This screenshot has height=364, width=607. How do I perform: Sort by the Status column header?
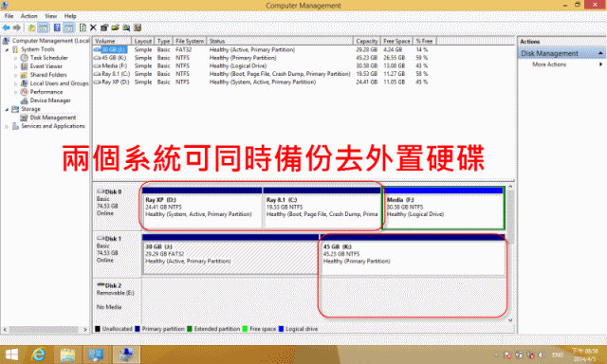(281, 41)
